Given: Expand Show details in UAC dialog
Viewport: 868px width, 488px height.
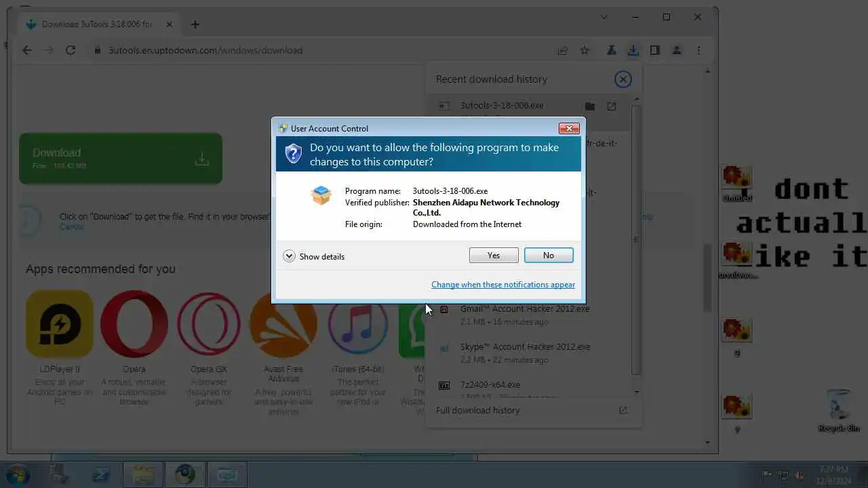Looking at the screenshot, I should coord(314,256).
